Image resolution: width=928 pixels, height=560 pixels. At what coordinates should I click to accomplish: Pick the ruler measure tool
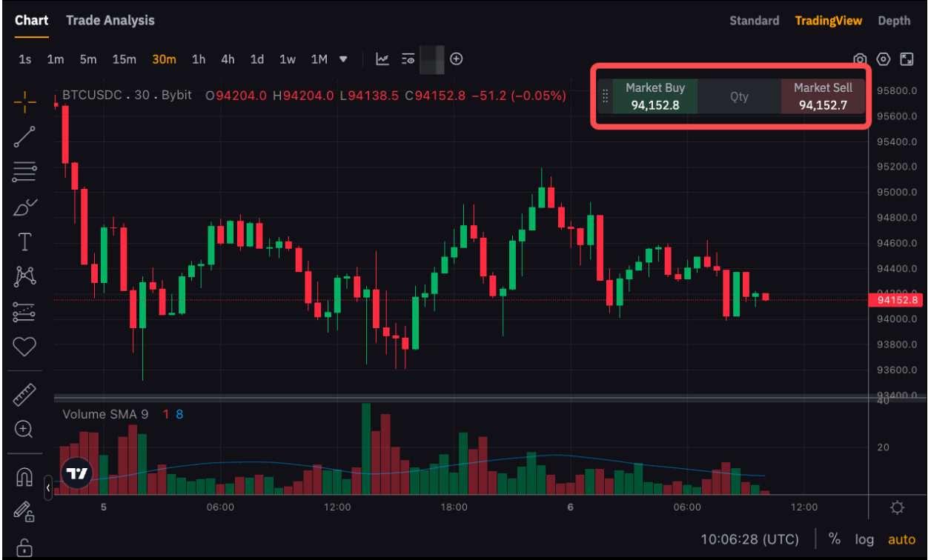pos(24,395)
